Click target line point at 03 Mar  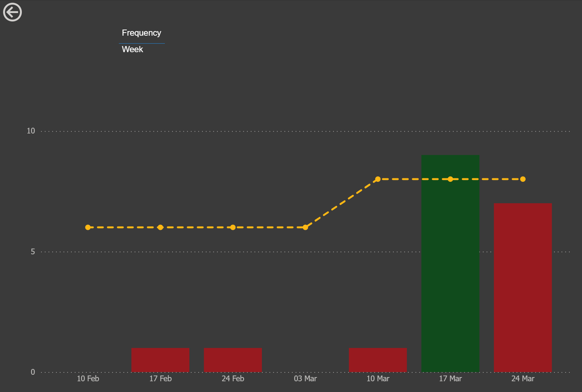[x=305, y=227]
